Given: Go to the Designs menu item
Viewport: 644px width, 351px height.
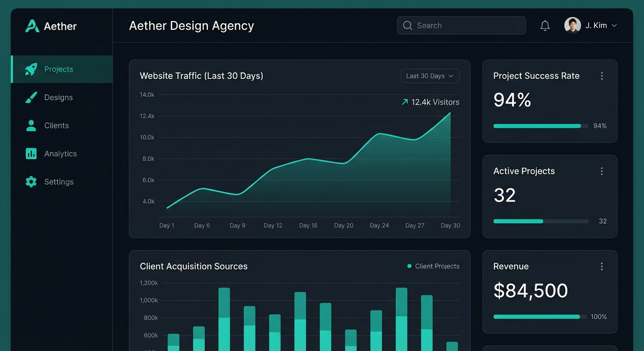Looking at the screenshot, I should pyautogui.click(x=59, y=97).
